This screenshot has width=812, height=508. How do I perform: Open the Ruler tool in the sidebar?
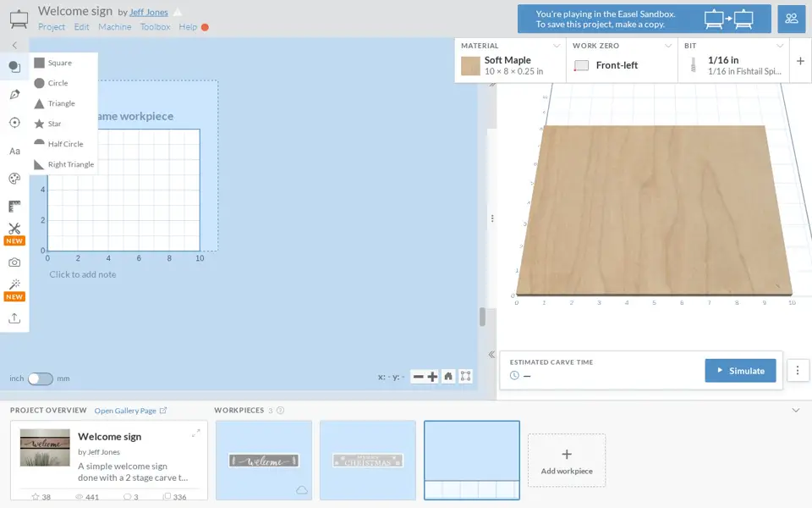[x=14, y=207]
